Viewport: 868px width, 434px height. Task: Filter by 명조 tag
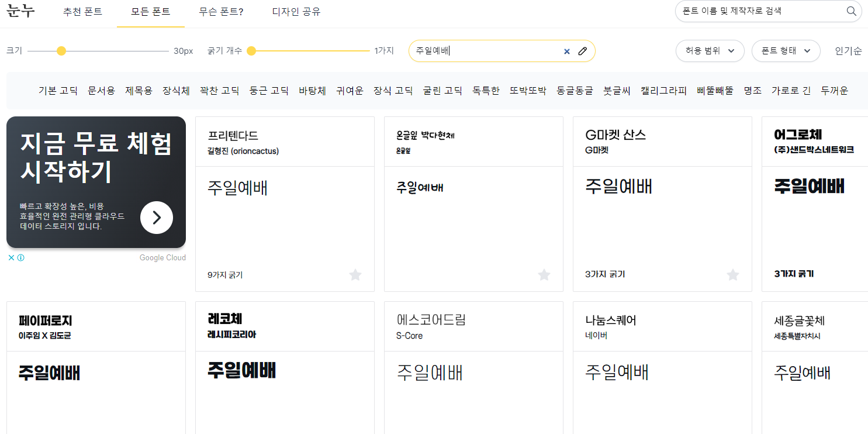point(752,91)
